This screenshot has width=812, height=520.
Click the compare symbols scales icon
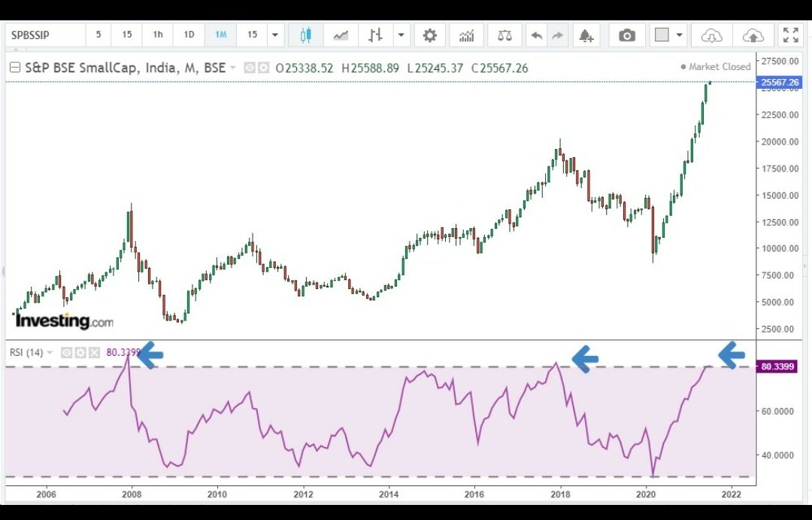504,35
